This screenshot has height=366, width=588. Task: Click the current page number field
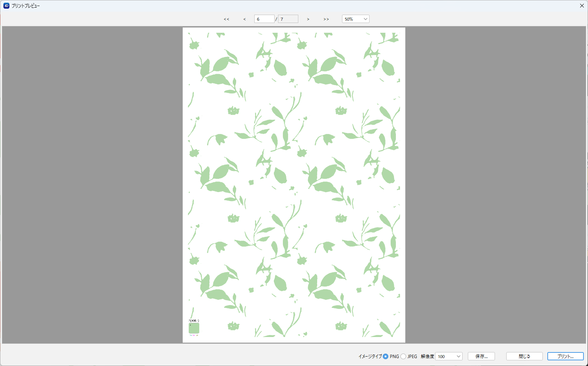(x=264, y=19)
